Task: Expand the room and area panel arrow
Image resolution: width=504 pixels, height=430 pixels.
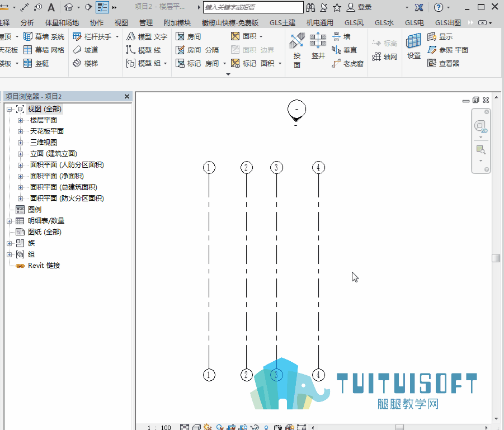Action: (228, 74)
